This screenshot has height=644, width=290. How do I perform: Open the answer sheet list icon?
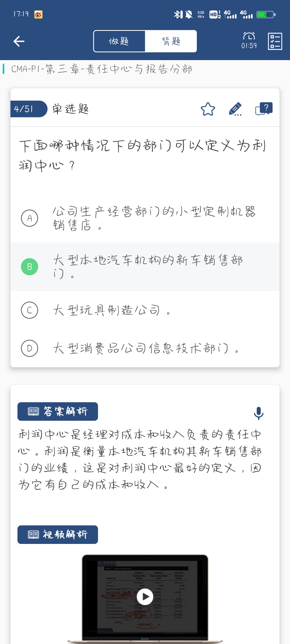(275, 41)
